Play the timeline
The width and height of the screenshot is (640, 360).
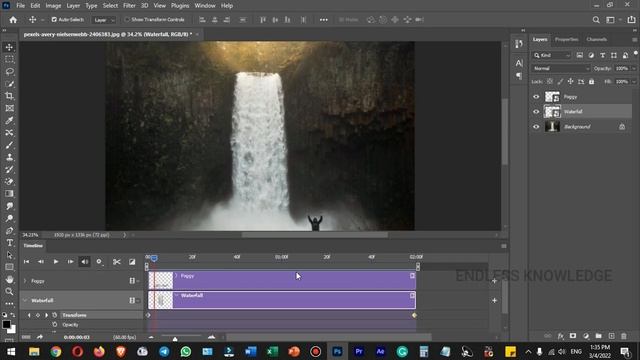(56, 262)
